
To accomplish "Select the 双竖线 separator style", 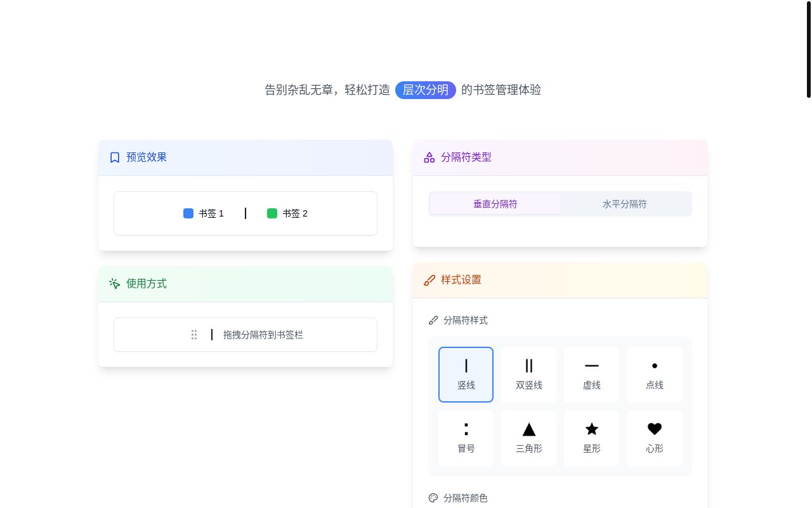I will (529, 375).
